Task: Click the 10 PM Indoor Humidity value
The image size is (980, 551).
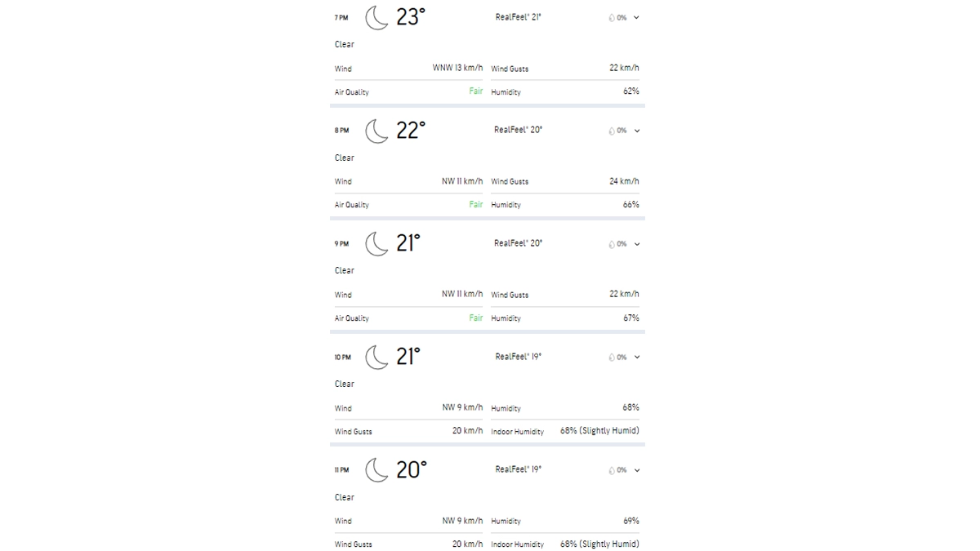Action: [x=599, y=430]
